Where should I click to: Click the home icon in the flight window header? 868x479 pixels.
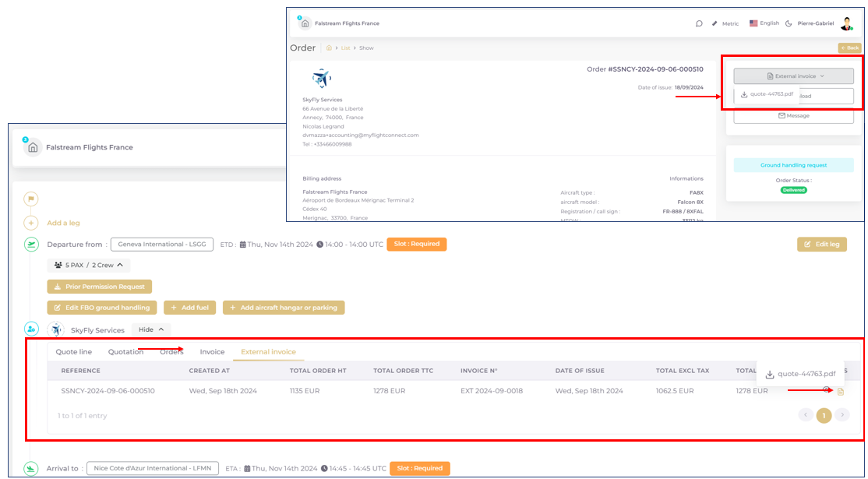pos(33,148)
